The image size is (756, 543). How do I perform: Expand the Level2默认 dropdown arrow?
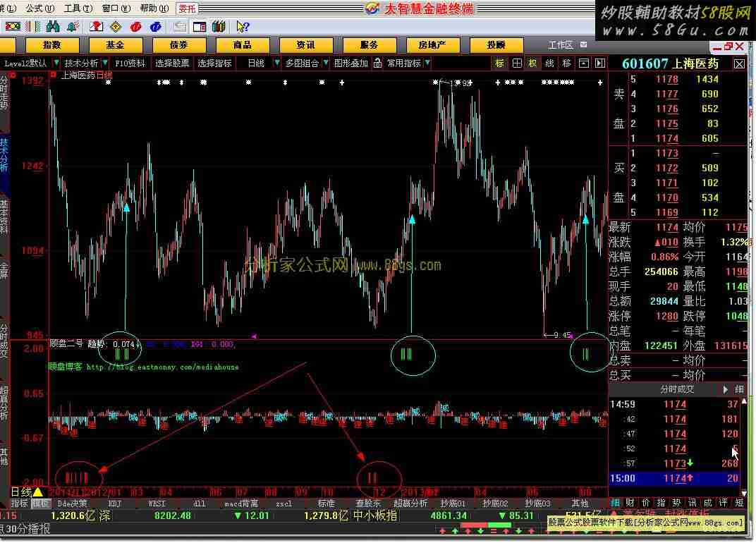pyautogui.click(x=56, y=63)
